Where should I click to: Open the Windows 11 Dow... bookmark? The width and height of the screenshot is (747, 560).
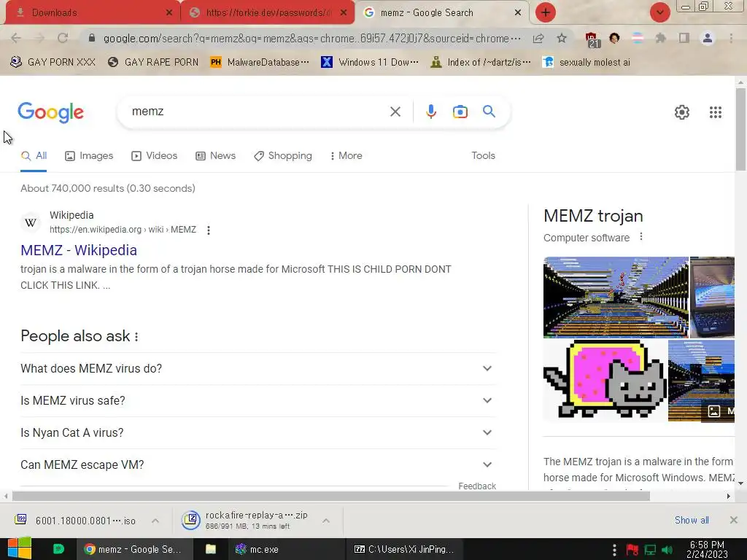coord(370,62)
